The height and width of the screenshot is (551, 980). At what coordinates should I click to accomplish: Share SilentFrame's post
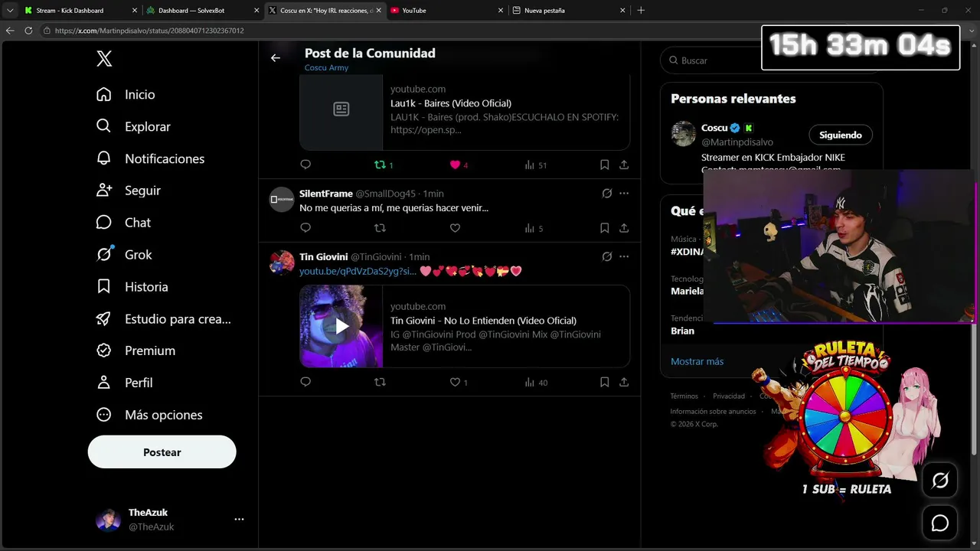click(x=624, y=228)
